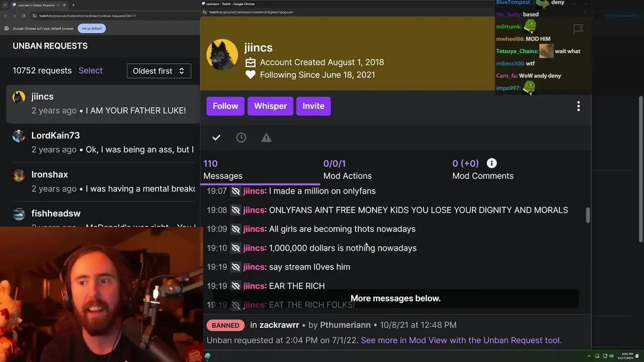Viewport: 644px width, 362px height.
Task: Click the browser reload icon
Action: (x=23, y=16)
